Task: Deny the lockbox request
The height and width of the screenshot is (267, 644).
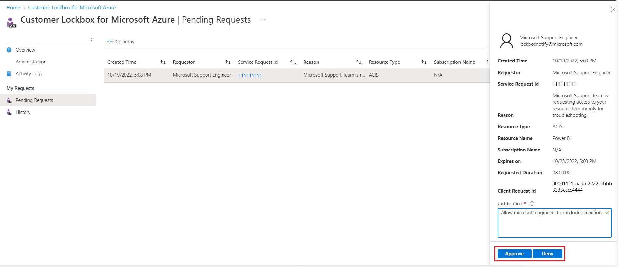Action: click(x=547, y=254)
